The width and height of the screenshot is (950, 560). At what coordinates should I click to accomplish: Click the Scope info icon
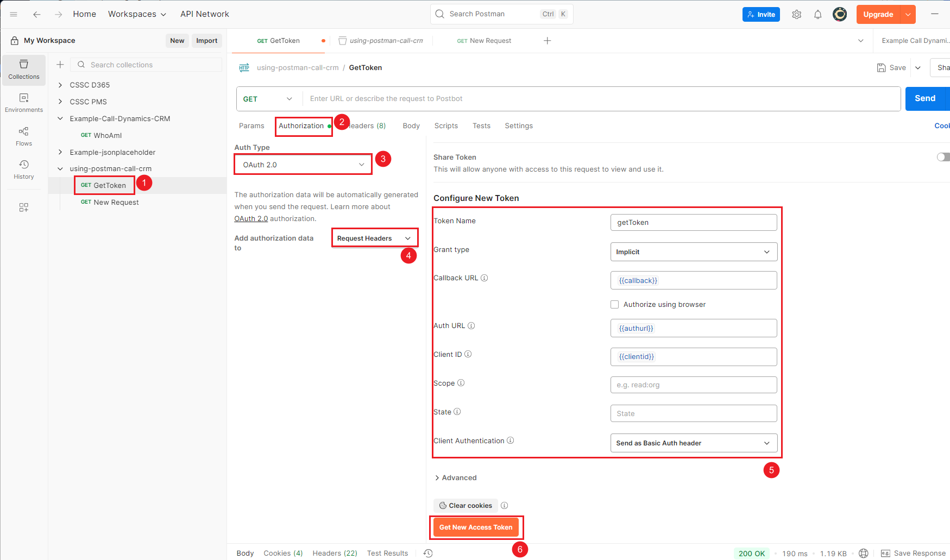(x=461, y=383)
